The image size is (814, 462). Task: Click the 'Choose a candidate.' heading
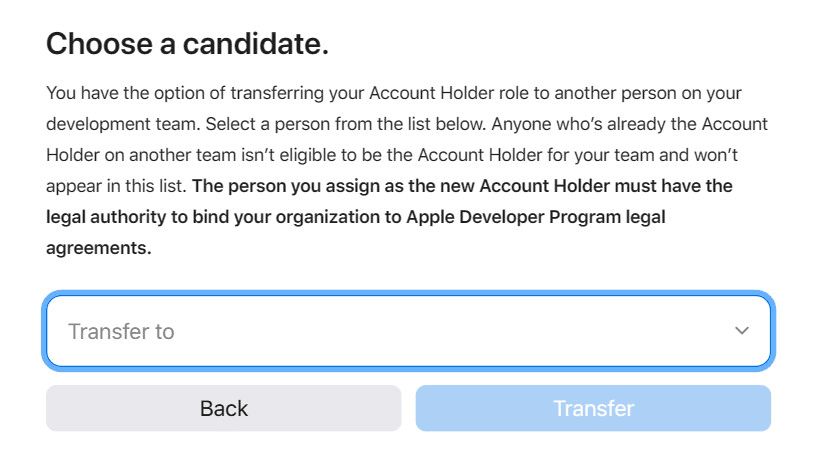pyautogui.click(x=188, y=44)
